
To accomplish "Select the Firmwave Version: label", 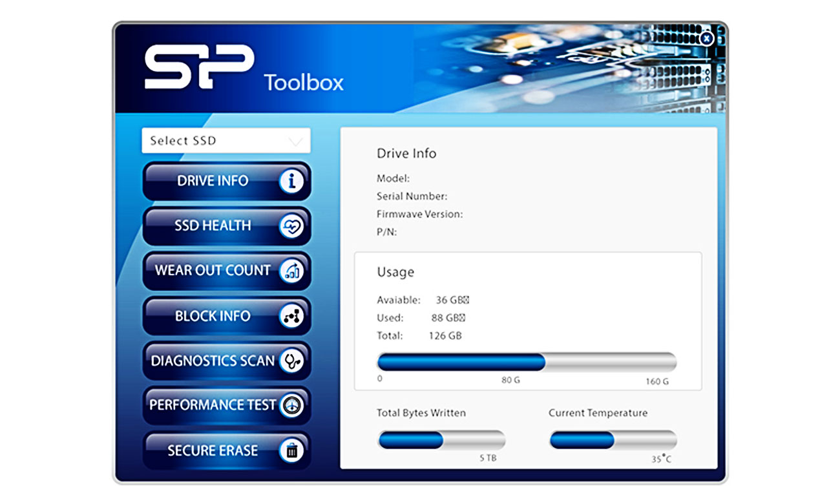I will (419, 214).
